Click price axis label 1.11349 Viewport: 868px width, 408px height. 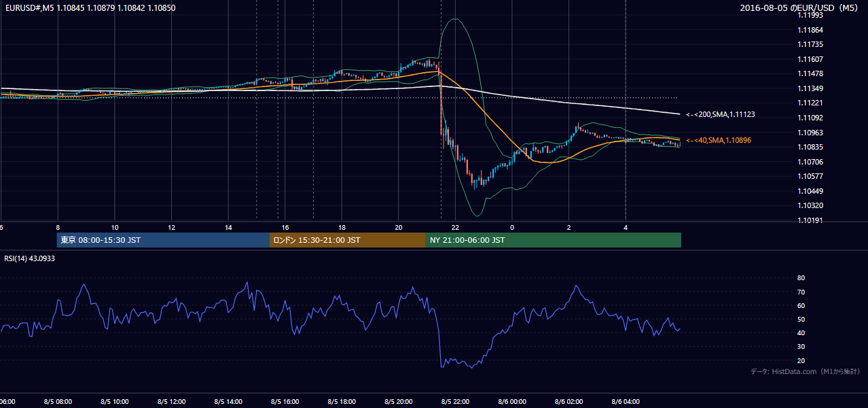pos(811,88)
